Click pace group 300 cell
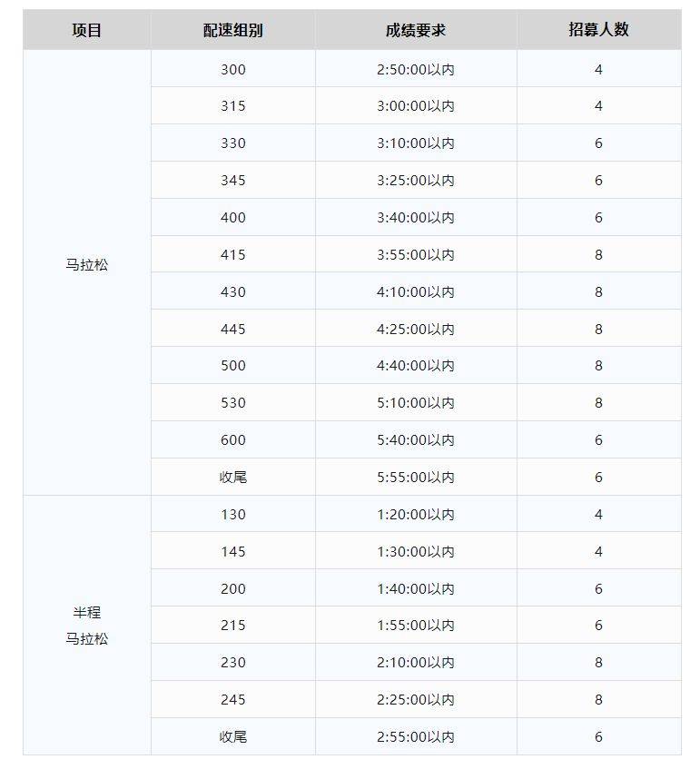This screenshot has width=700, height=769. point(232,69)
